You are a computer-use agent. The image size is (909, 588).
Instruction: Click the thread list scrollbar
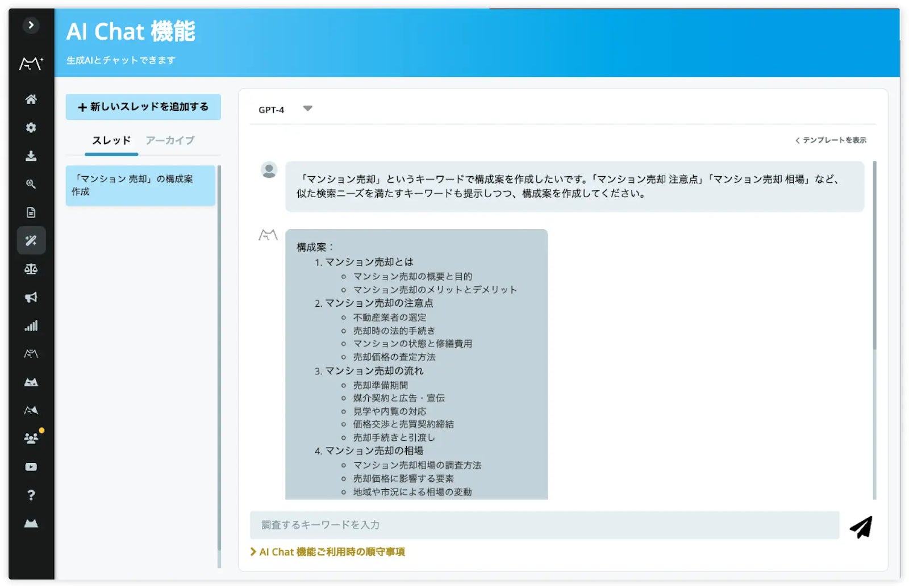(x=219, y=358)
